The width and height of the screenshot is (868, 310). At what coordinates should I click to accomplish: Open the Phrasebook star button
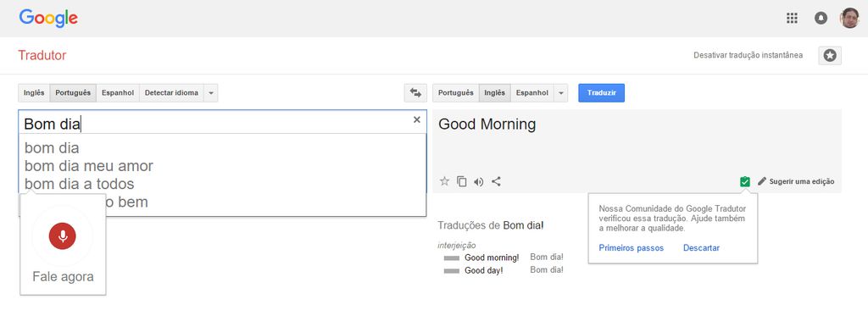[830, 55]
